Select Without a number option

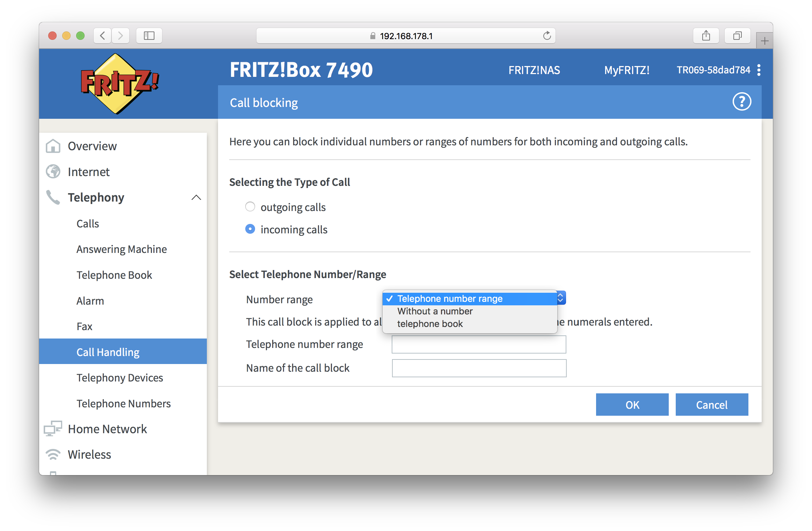click(x=436, y=311)
